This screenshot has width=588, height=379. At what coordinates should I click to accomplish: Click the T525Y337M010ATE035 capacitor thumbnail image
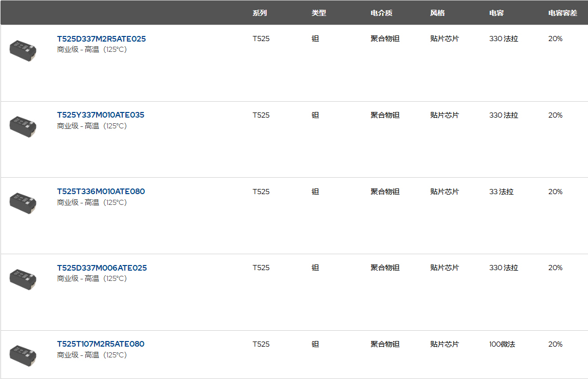(x=23, y=126)
